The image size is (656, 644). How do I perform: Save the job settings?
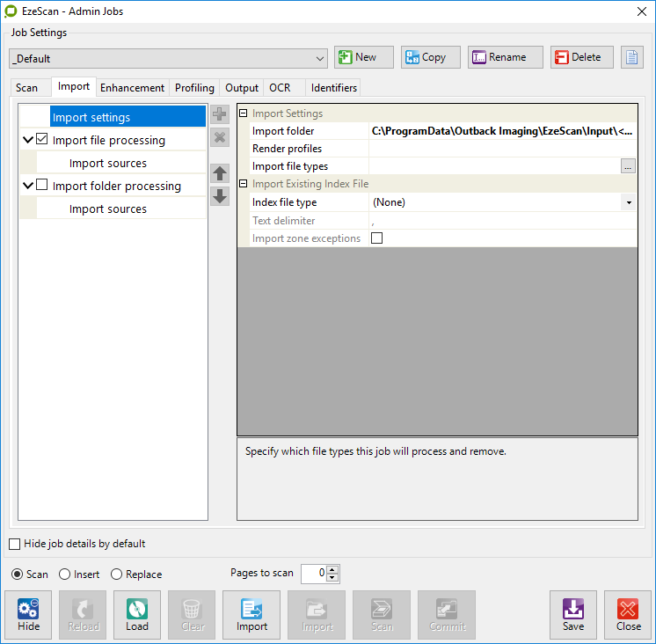point(573,614)
